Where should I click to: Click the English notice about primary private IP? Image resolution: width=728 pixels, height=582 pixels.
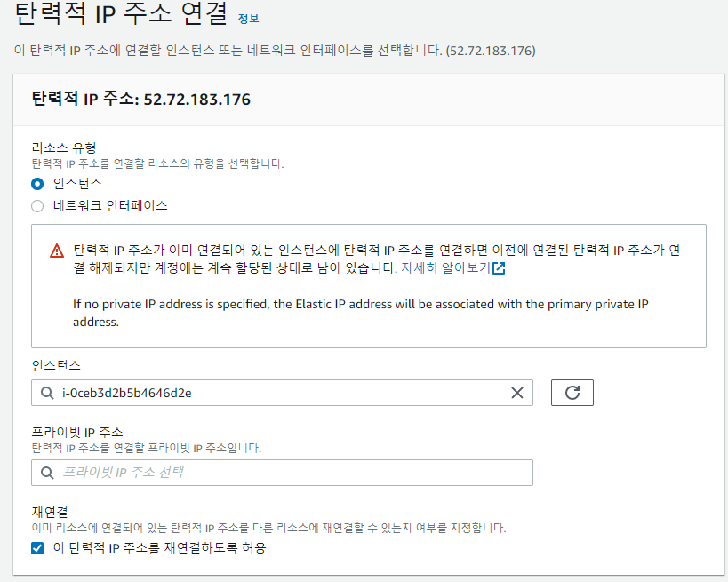[x=360, y=313]
